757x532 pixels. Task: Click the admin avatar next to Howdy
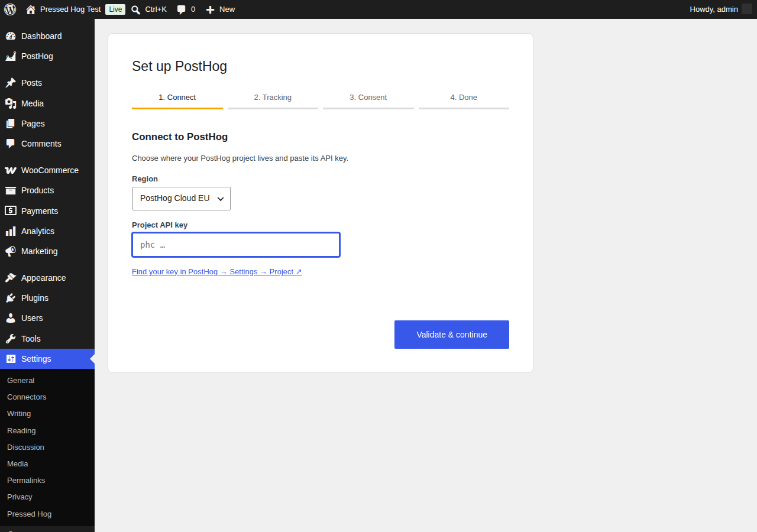(x=747, y=9)
